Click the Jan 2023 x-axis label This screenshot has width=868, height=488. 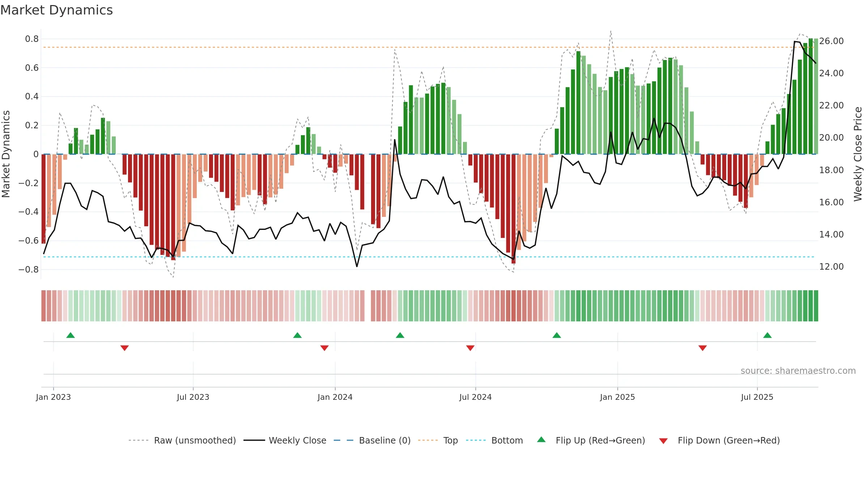pyautogui.click(x=54, y=397)
